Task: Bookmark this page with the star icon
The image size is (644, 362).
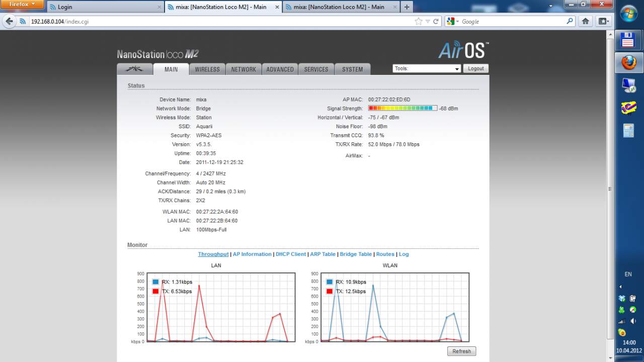Action: (419, 22)
